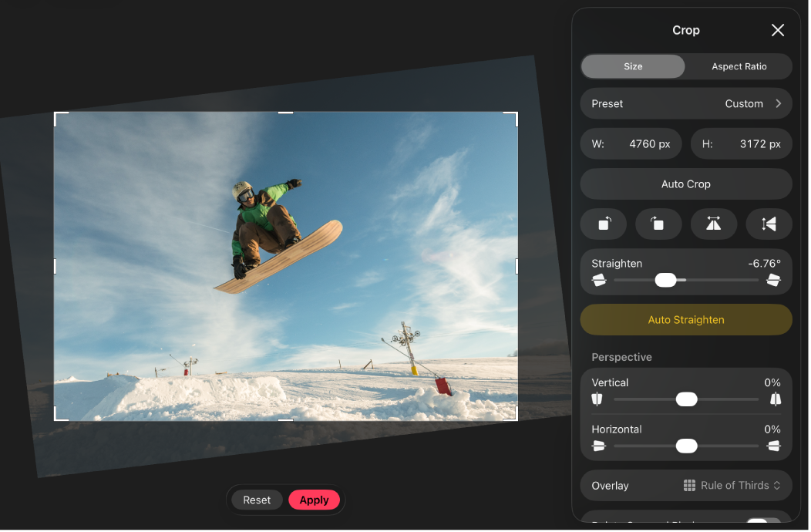The height and width of the screenshot is (532, 811).
Task: Click the Straighten slider handle
Action: click(x=665, y=281)
